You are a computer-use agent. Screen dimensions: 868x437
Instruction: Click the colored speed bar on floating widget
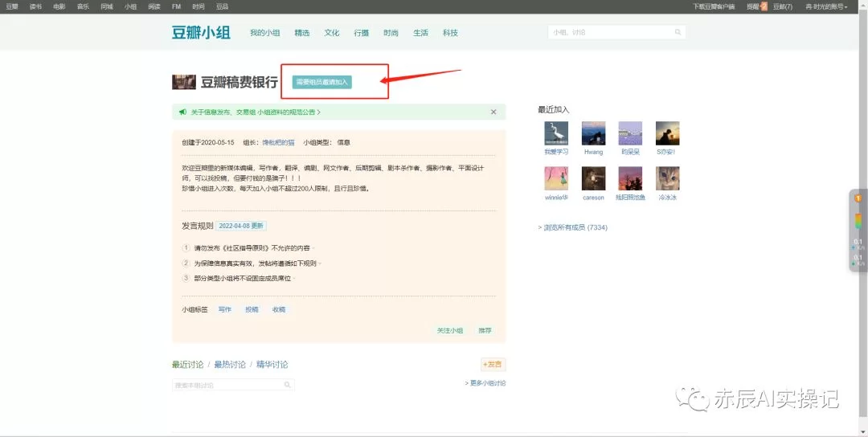(x=858, y=221)
